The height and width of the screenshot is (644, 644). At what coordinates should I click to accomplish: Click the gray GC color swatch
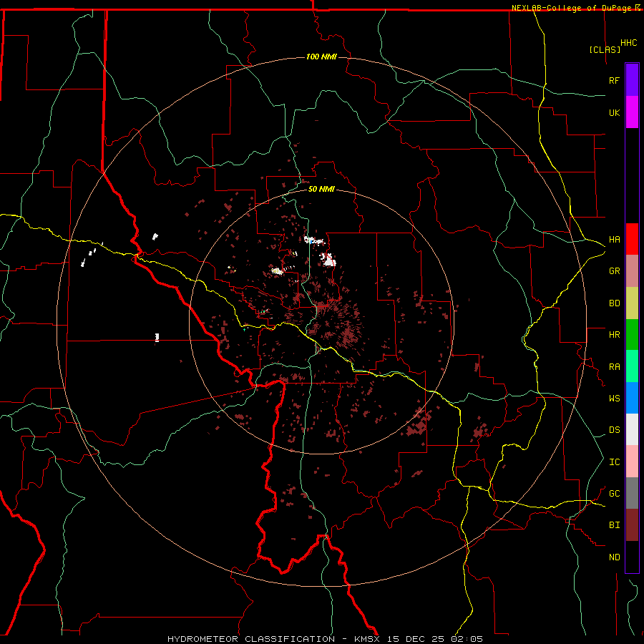632,493
